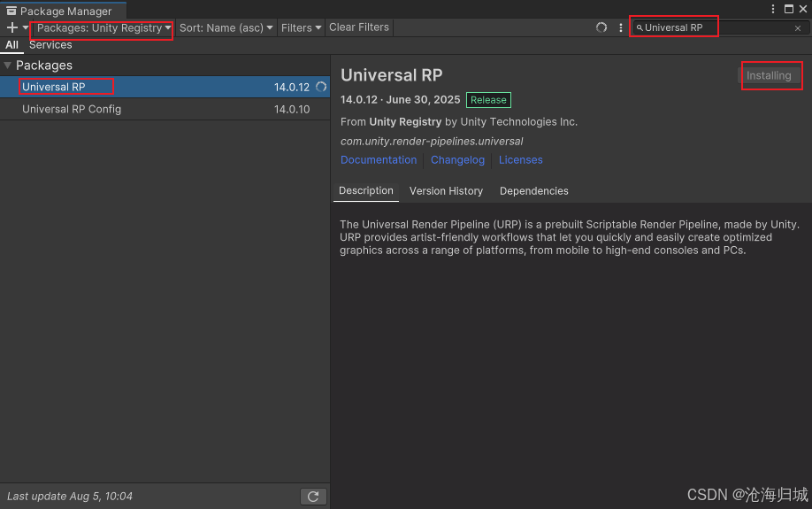
Task: Open the toolbar three-dot options menu
Action: pyautogui.click(x=621, y=27)
